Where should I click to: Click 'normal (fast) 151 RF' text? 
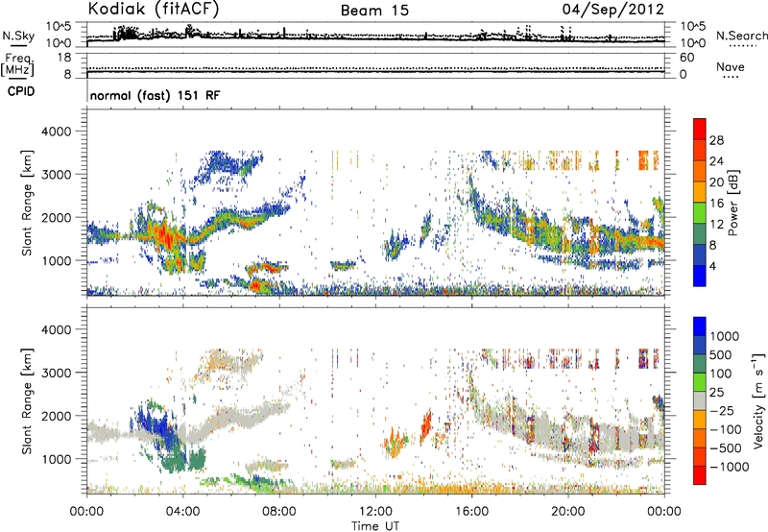click(x=156, y=95)
